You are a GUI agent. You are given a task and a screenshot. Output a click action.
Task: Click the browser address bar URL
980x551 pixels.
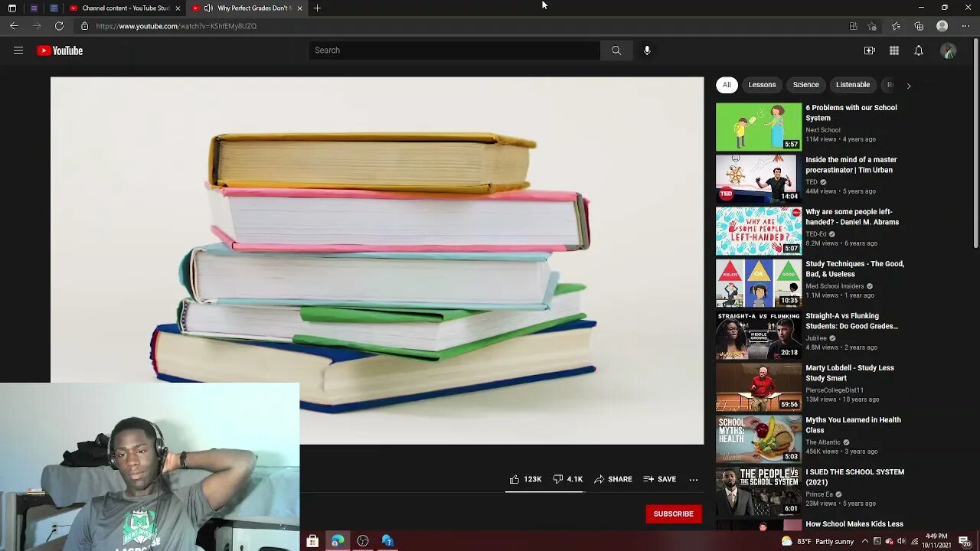point(176,26)
